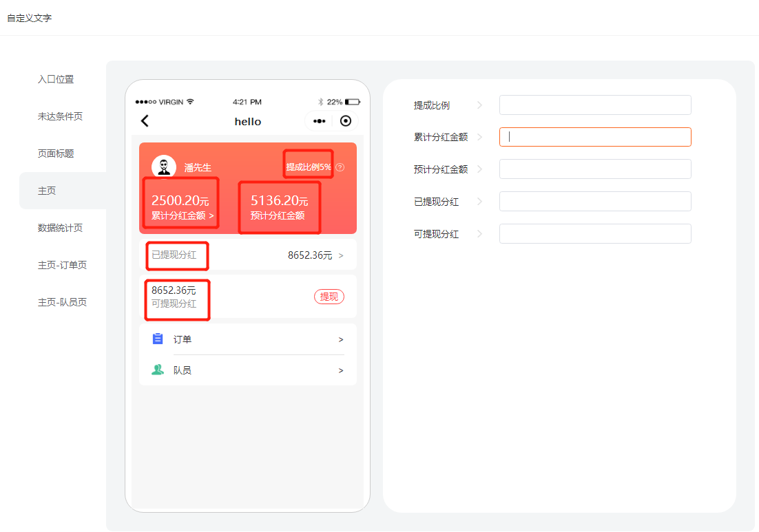Click the arrow at end of 队员 row
Image resolution: width=759 pixels, height=532 pixels.
click(341, 370)
